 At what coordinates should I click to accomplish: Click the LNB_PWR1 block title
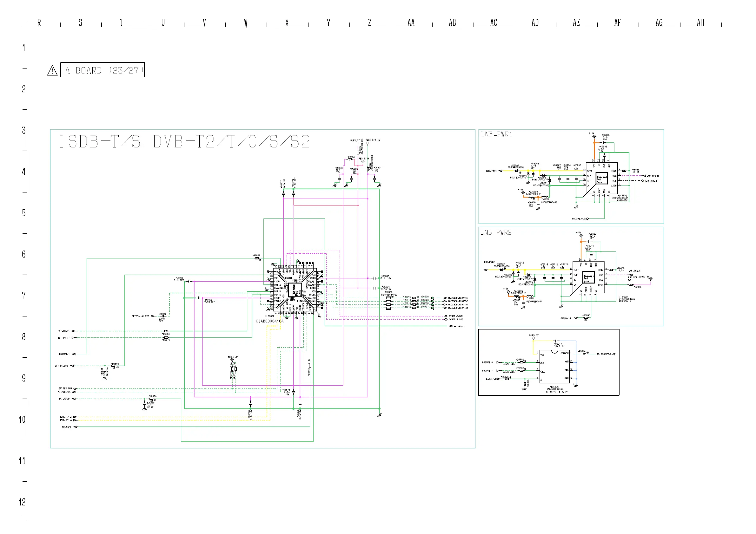click(x=496, y=134)
